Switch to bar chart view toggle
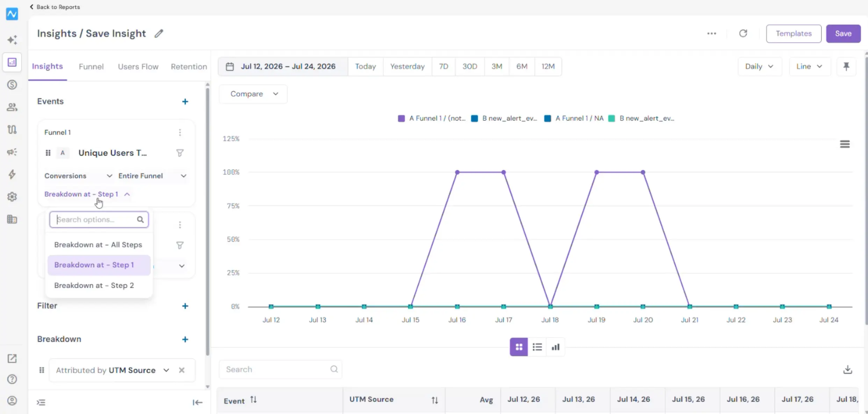 555,347
